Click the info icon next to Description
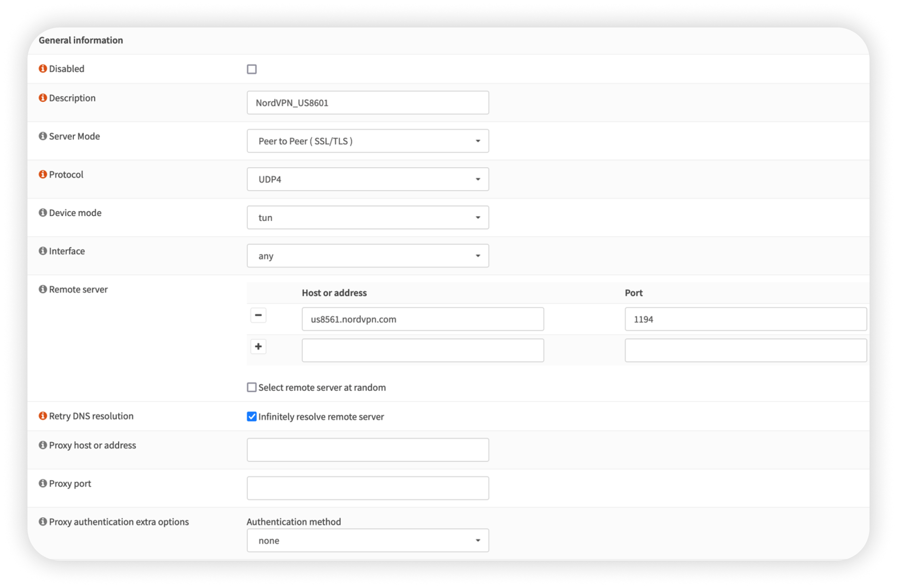The width and height of the screenshot is (897, 588). point(43,98)
